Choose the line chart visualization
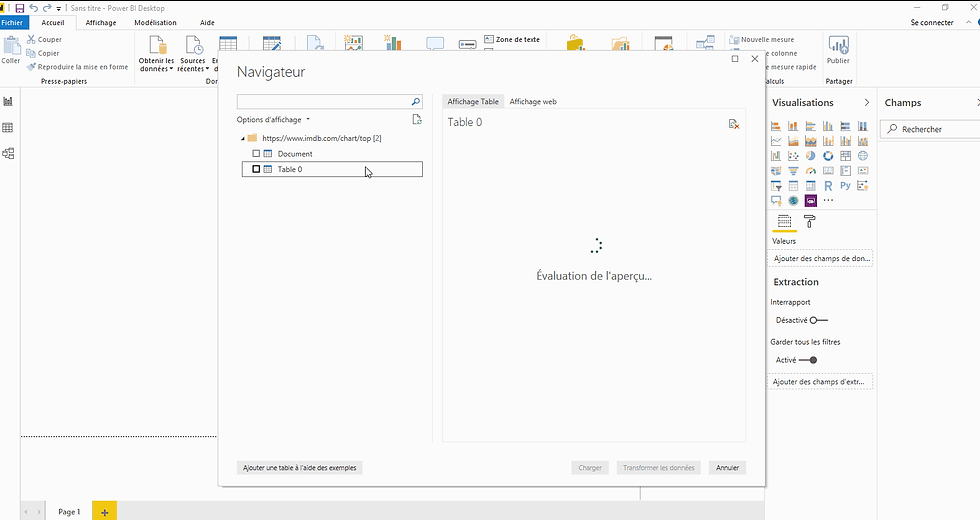The height and width of the screenshot is (520, 980). tap(776, 141)
